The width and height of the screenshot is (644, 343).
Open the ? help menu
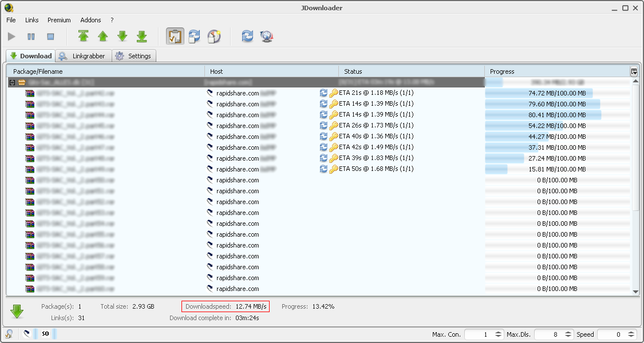coord(112,20)
